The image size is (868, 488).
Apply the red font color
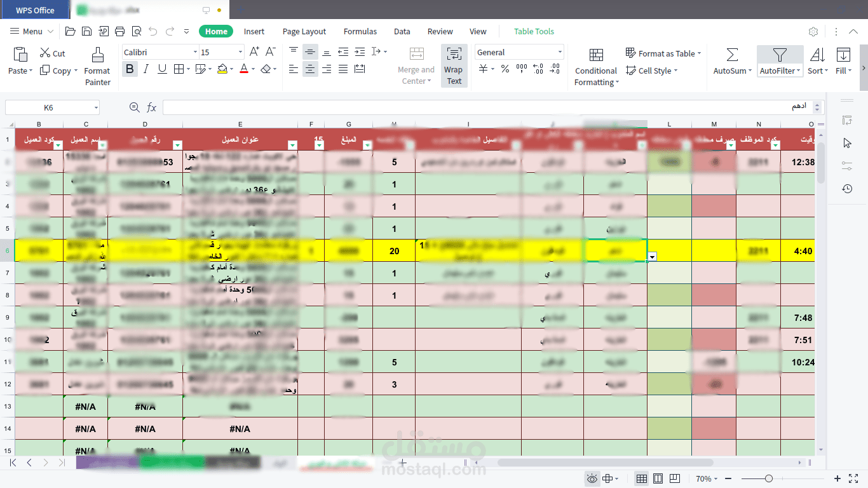point(244,69)
